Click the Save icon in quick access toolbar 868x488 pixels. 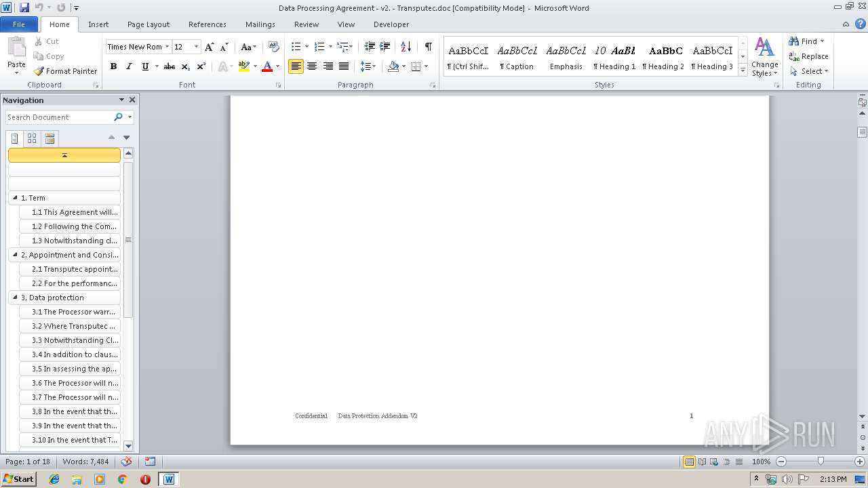point(24,8)
